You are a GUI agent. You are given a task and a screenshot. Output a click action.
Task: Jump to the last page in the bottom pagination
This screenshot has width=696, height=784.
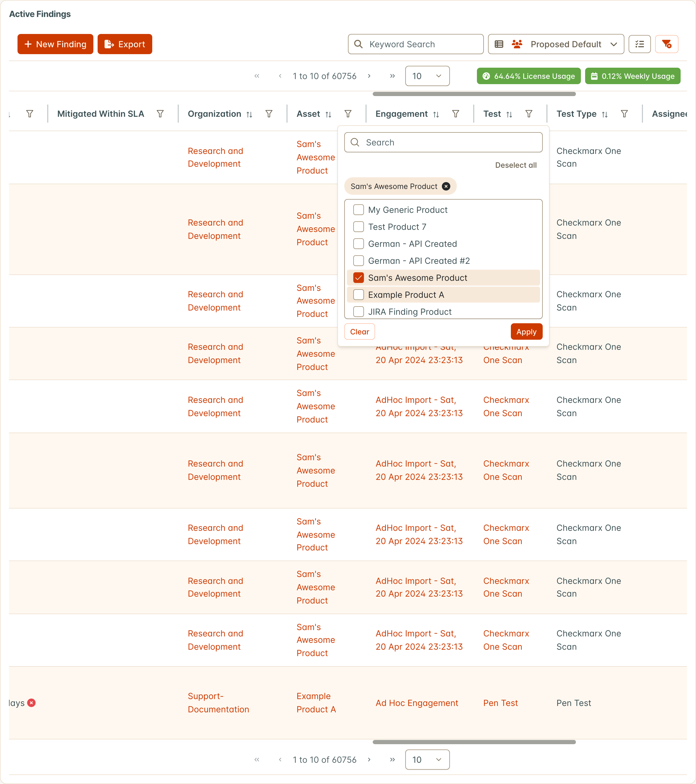click(x=393, y=760)
